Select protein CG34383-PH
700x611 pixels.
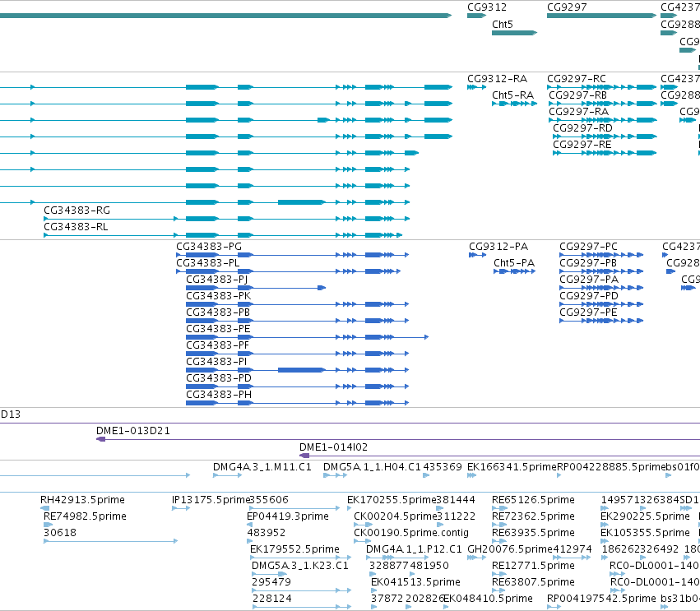pyautogui.click(x=219, y=395)
